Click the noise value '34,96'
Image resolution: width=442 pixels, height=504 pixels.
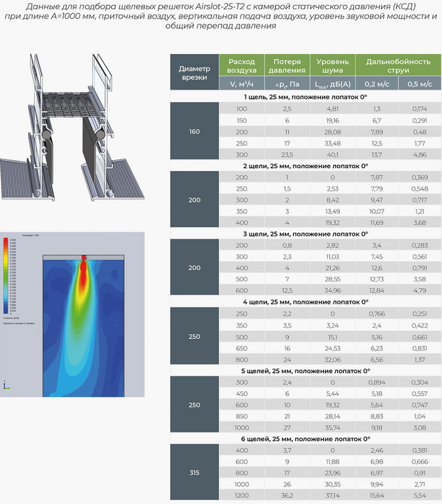pos(332,290)
